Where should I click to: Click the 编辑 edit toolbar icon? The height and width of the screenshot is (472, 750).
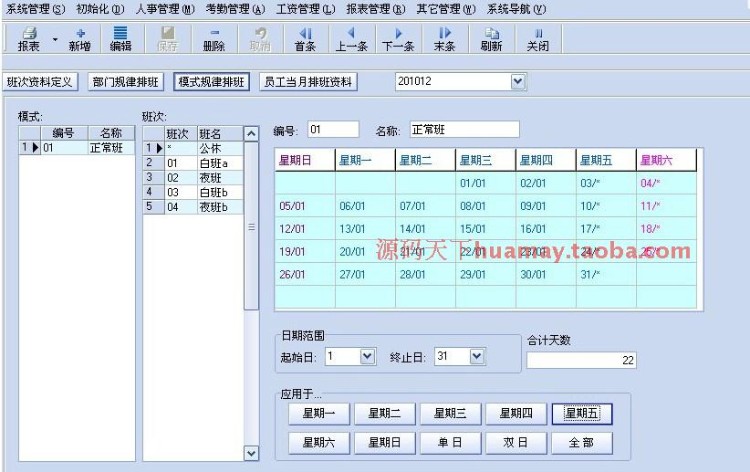pyautogui.click(x=121, y=39)
